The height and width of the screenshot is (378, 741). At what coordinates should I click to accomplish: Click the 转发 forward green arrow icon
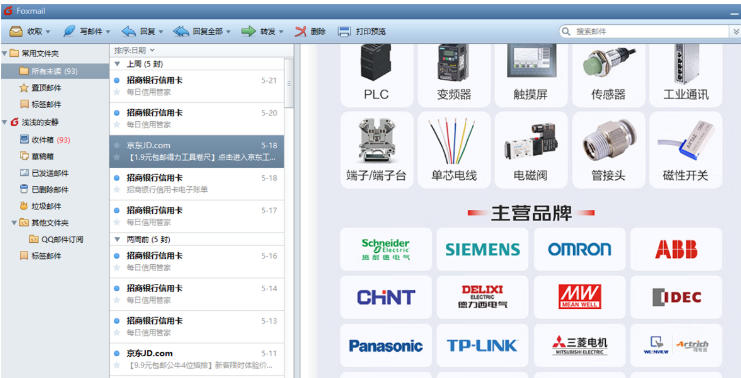click(x=249, y=32)
